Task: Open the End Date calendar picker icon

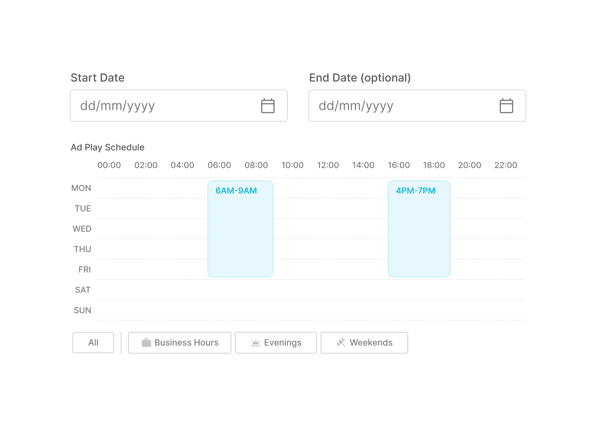Action: click(x=506, y=106)
